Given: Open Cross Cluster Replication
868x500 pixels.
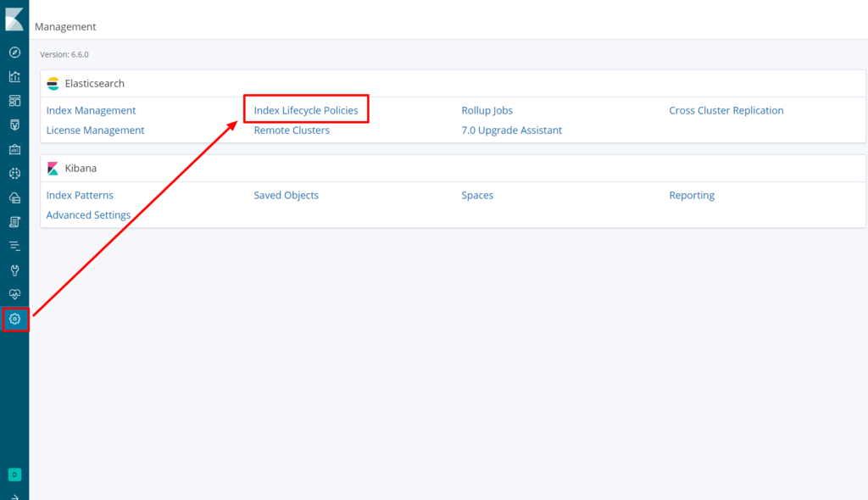Looking at the screenshot, I should (726, 110).
